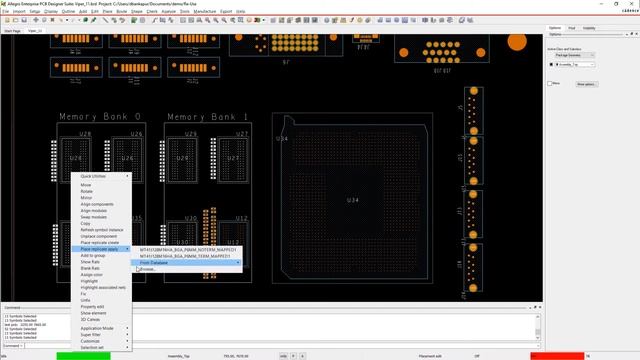Choose Highlight associated nets

[102, 287]
